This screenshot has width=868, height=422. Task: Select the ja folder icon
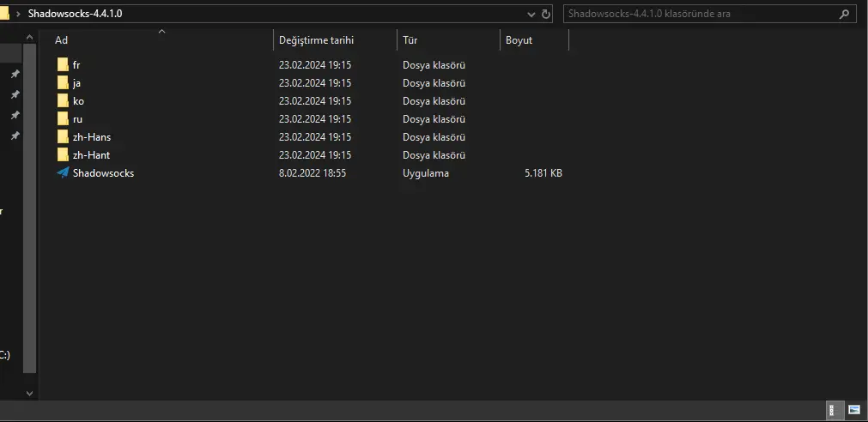pyautogui.click(x=63, y=83)
